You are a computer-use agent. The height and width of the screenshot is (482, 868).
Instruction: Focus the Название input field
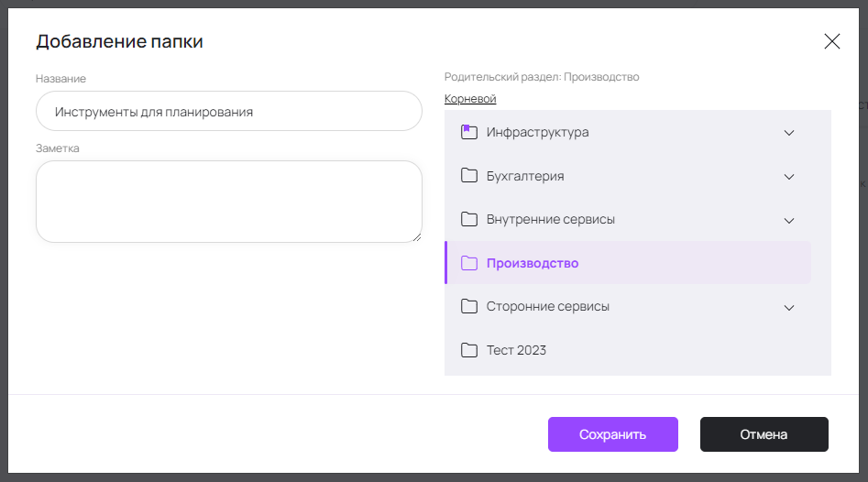(228, 112)
